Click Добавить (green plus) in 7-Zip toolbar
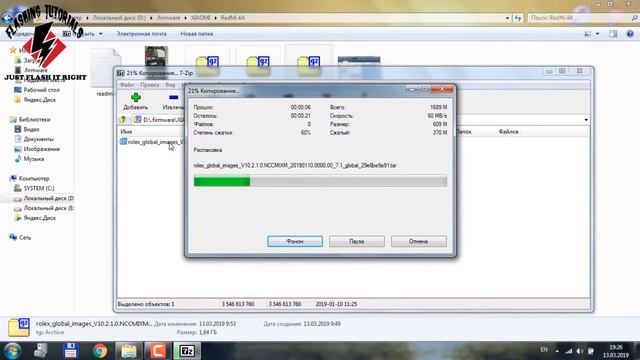The width and height of the screenshot is (640, 360). click(136, 101)
